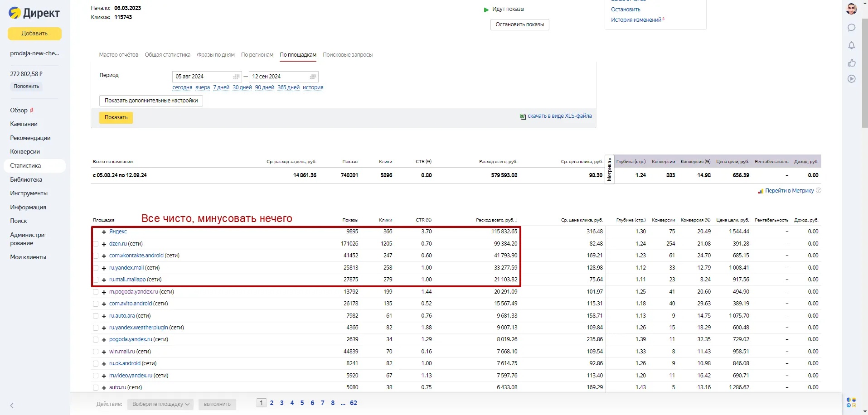Click the page vertical scrollbar
This screenshot has height=415, width=868.
point(864,72)
